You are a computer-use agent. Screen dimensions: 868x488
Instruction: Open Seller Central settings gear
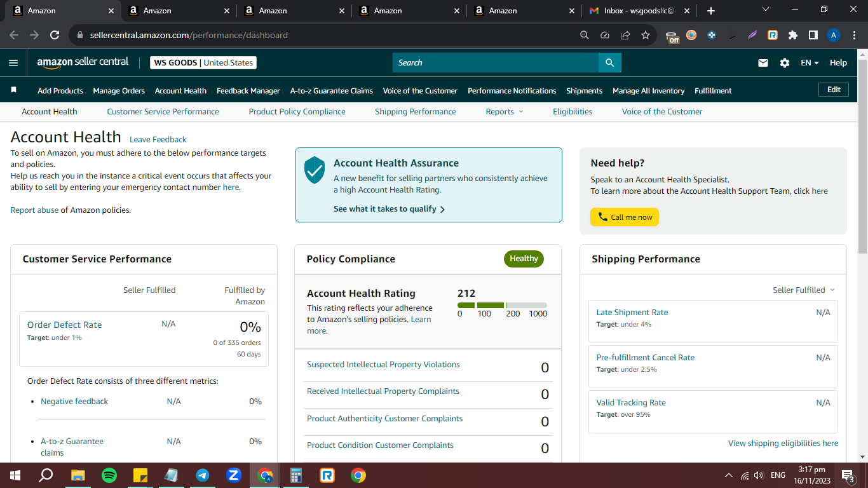tap(785, 63)
